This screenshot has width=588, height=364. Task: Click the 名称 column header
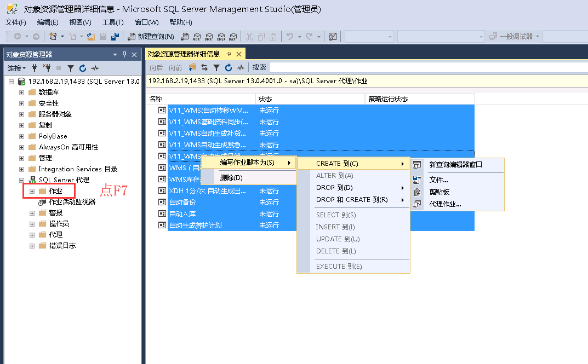coord(201,99)
